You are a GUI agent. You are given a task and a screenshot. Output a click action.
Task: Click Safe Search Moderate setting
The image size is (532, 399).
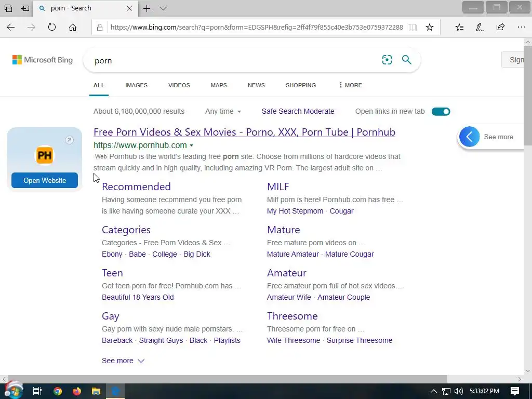click(298, 111)
